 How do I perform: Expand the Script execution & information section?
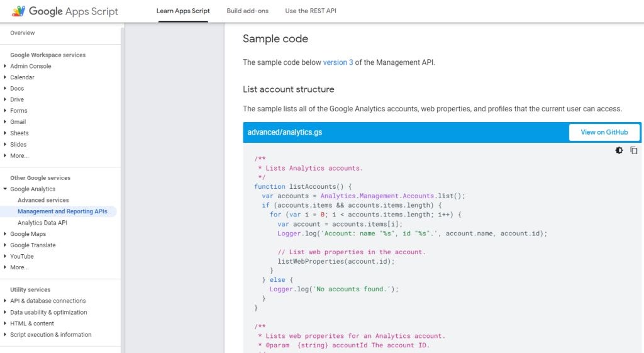tap(50, 335)
